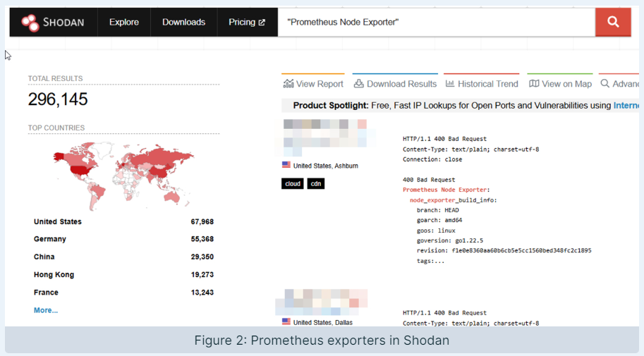Screen dimensions: 644x356
Task: Click the 'cloud' tag
Action: pyautogui.click(x=293, y=183)
